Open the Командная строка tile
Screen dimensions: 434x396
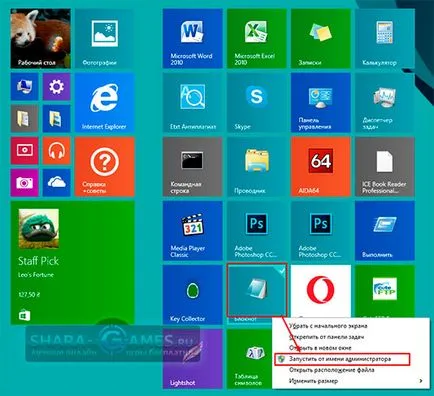(x=192, y=167)
